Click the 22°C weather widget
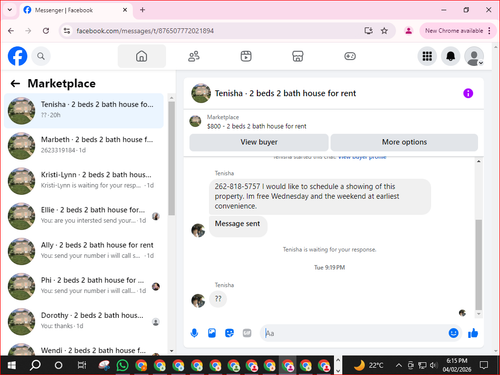This screenshot has height=375, width=500. [368, 365]
